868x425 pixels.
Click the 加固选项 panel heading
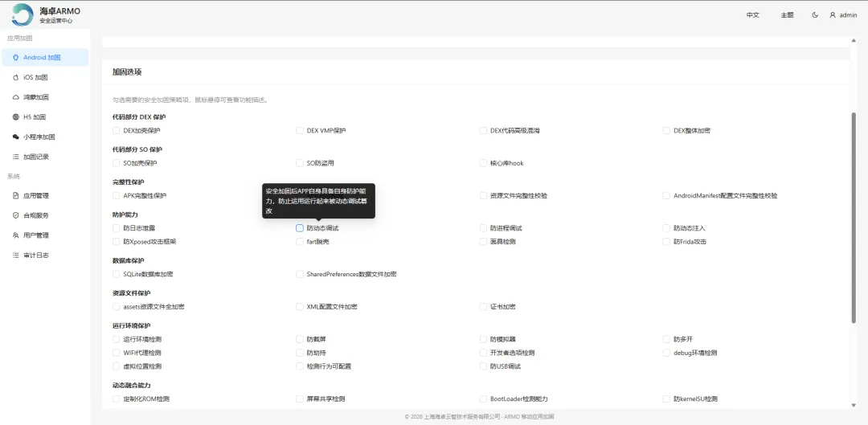click(x=127, y=72)
